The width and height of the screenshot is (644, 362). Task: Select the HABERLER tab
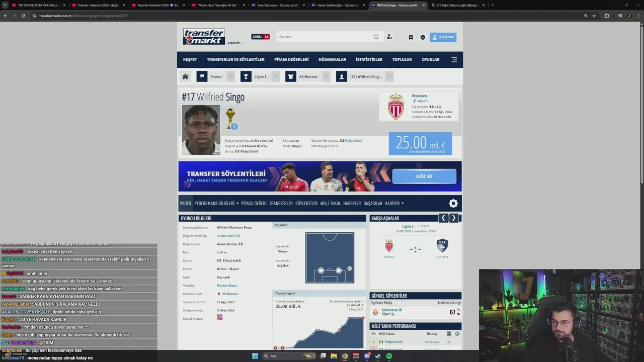click(352, 203)
